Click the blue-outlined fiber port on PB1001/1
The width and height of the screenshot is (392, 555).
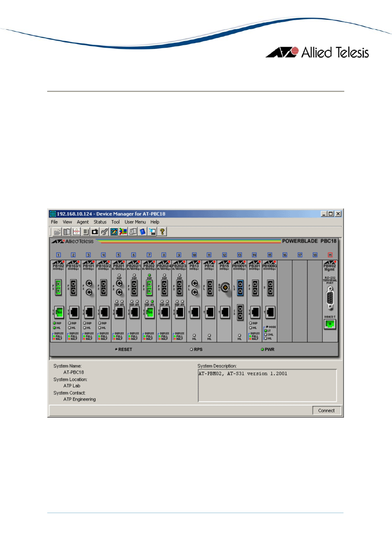240,287
